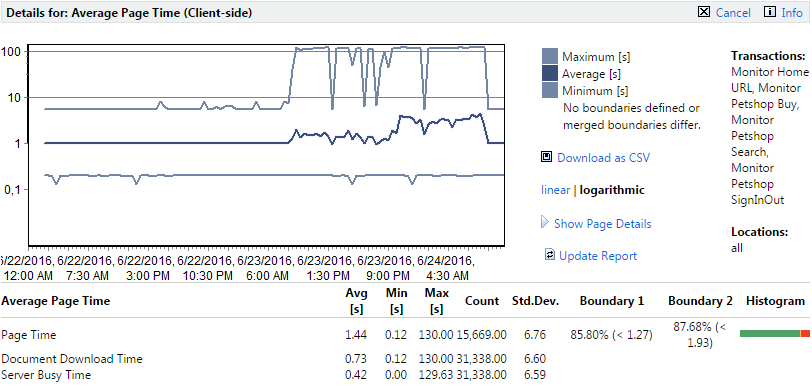Click the Download as CSV disk icon
The image size is (812, 385).
click(546, 156)
